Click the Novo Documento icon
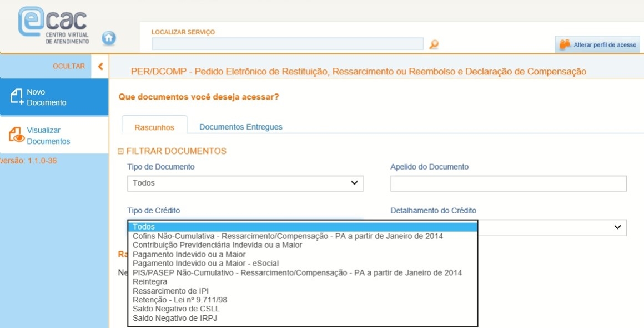This screenshot has width=644, height=328. coord(18,97)
